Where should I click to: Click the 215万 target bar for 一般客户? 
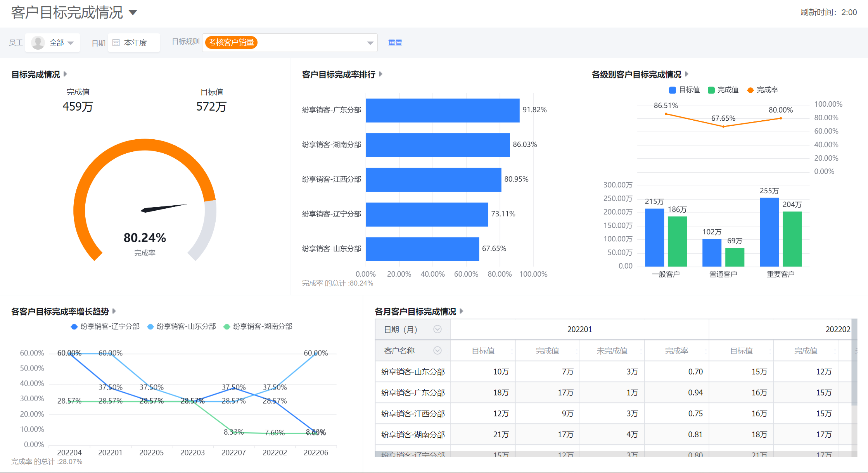click(654, 237)
